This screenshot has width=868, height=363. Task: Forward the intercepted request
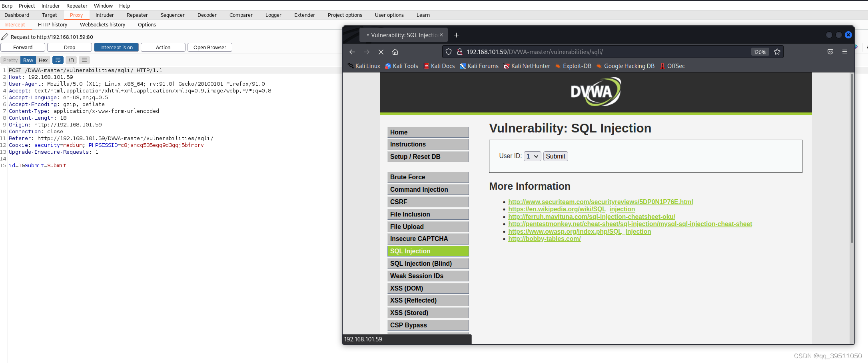pos(23,47)
